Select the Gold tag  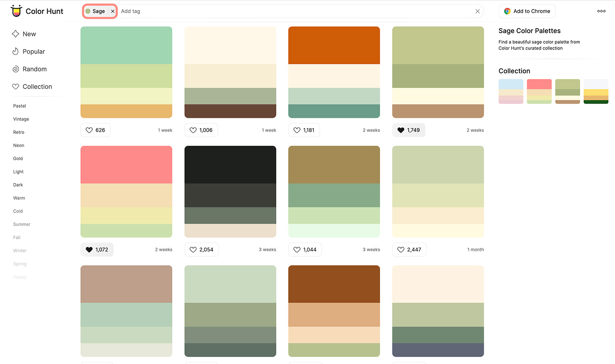click(x=18, y=158)
